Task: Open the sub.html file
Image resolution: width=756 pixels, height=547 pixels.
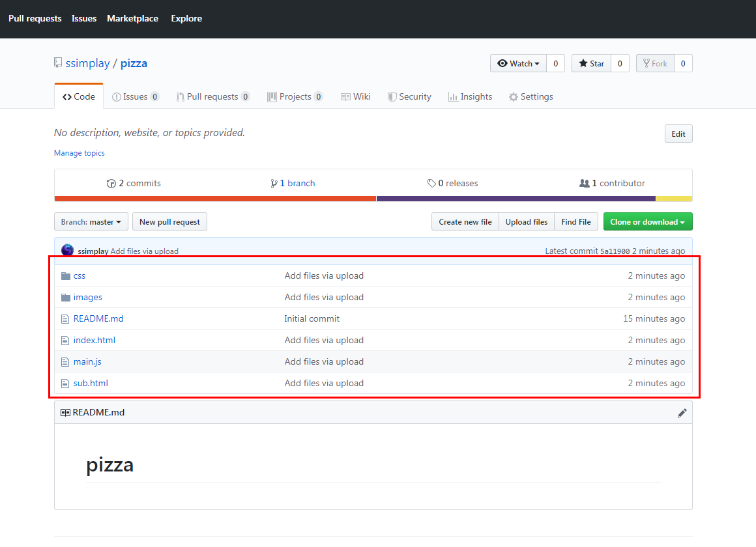Action: pyautogui.click(x=91, y=383)
